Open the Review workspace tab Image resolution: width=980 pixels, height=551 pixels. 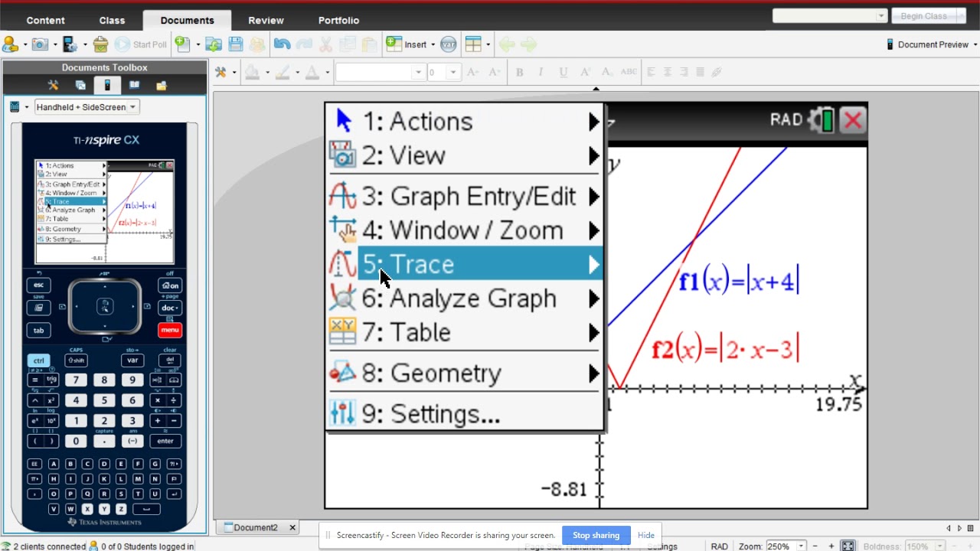266,20
